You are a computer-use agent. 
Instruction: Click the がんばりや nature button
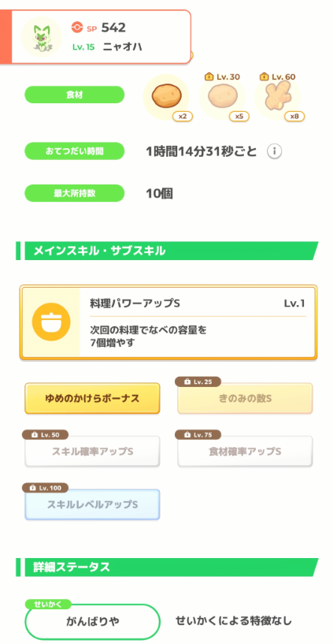click(x=92, y=621)
